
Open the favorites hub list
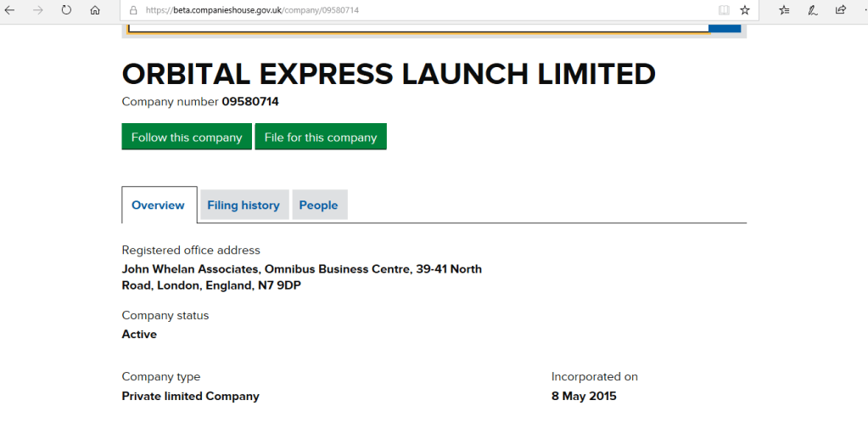tap(785, 10)
